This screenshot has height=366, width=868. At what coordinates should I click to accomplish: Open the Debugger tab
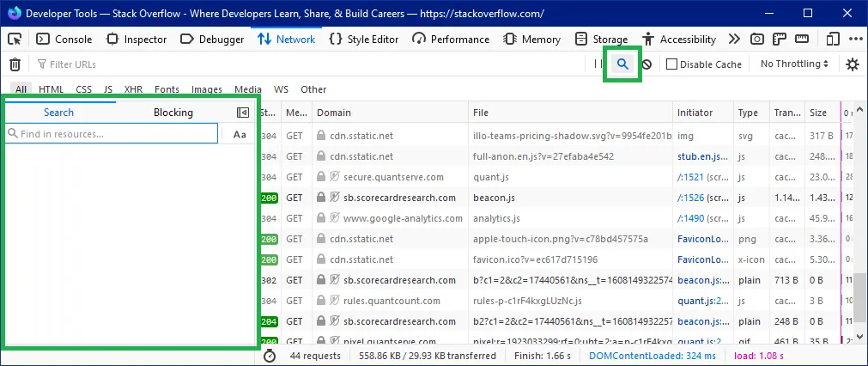[x=213, y=40]
